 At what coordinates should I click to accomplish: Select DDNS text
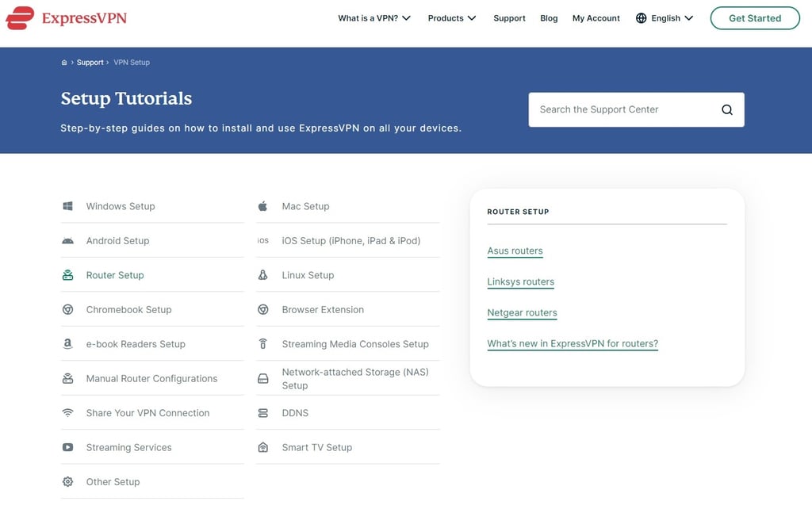click(295, 413)
